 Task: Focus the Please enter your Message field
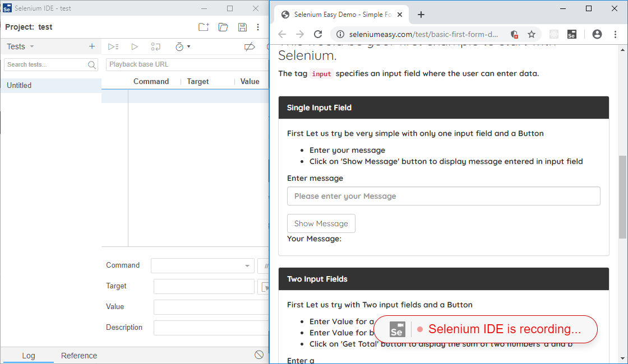click(444, 196)
